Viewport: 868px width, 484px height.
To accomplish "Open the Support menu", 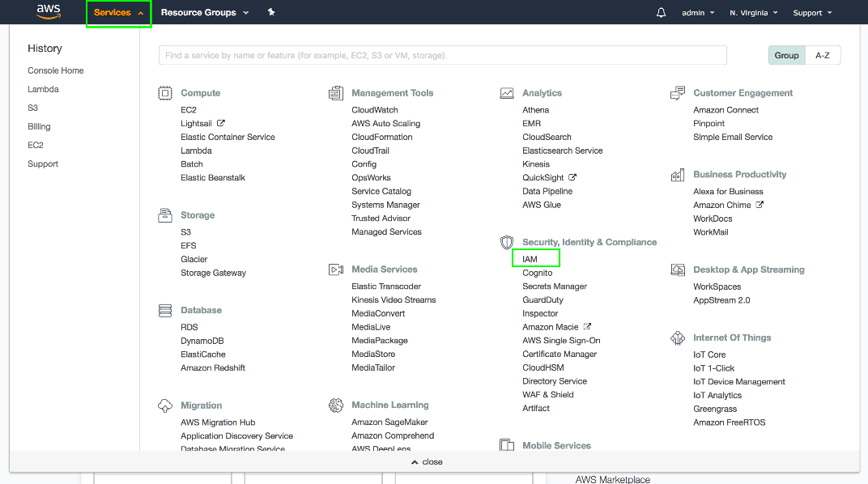I will click(x=812, y=13).
